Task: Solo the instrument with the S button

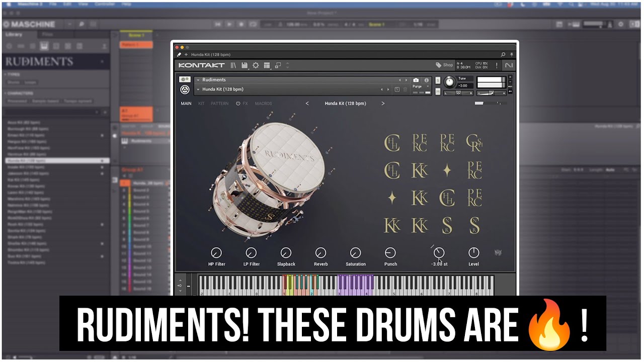Action: (x=438, y=80)
